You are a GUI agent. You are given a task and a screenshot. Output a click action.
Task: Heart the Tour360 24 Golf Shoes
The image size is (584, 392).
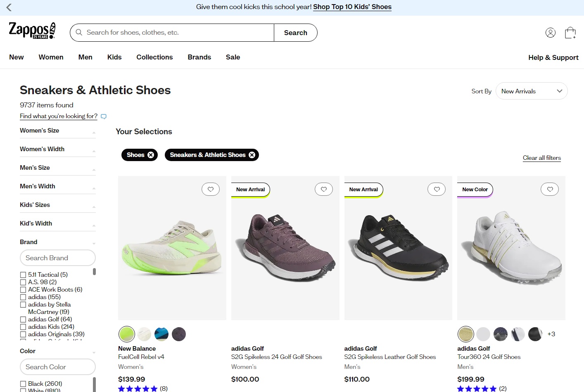click(x=550, y=189)
